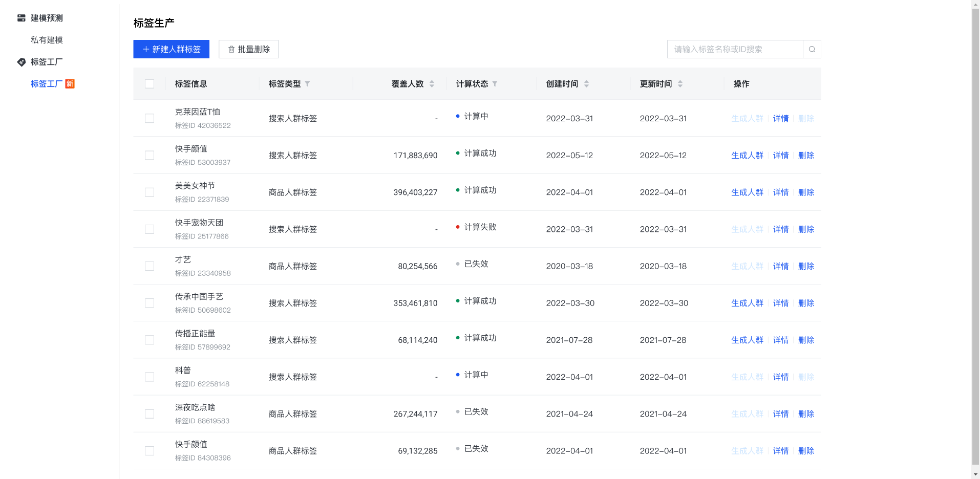Select the 传承中国手艺 row checkbox
Viewport: 980px width, 479px height.
pos(150,303)
